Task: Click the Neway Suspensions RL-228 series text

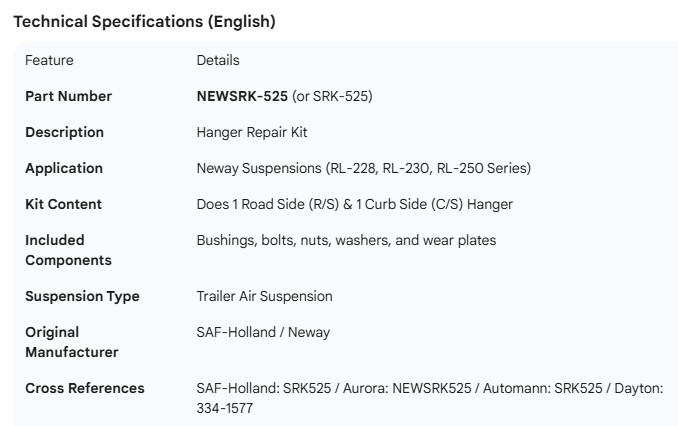Action: click(363, 168)
